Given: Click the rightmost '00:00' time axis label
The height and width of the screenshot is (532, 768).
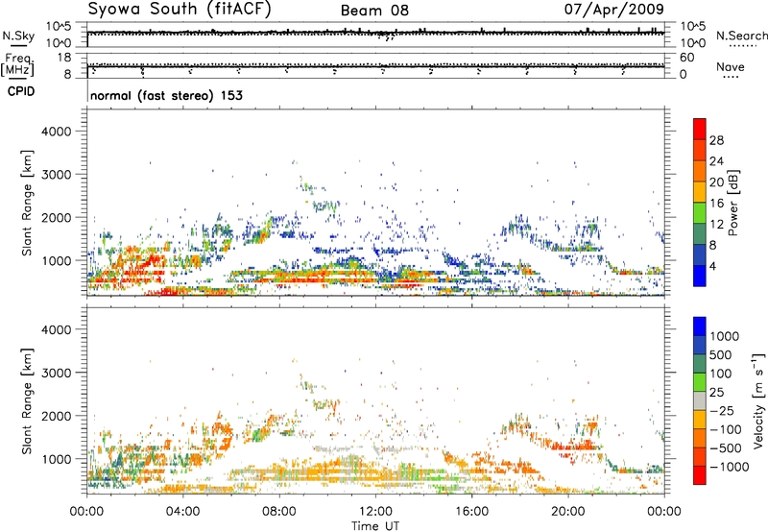Looking at the screenshot, I should coord(664,512).
